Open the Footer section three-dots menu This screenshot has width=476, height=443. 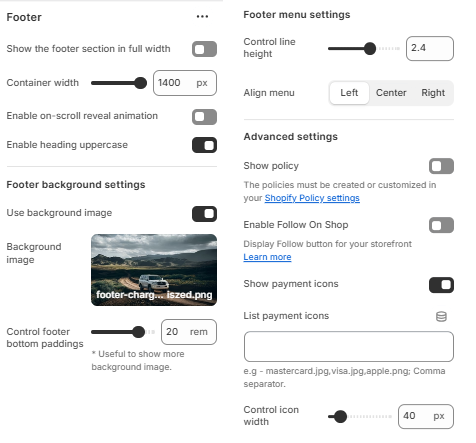202,16
